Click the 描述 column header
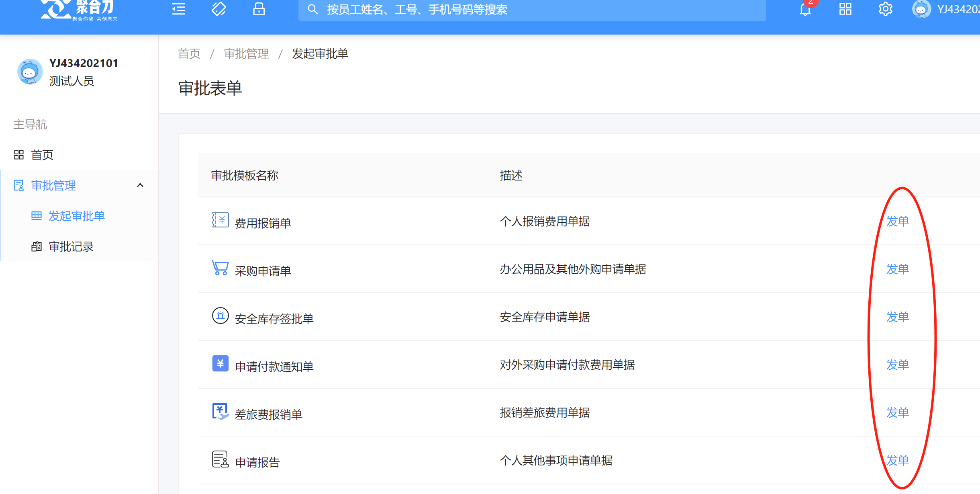This screenshot has height=494, width=980. click(511, 175)
